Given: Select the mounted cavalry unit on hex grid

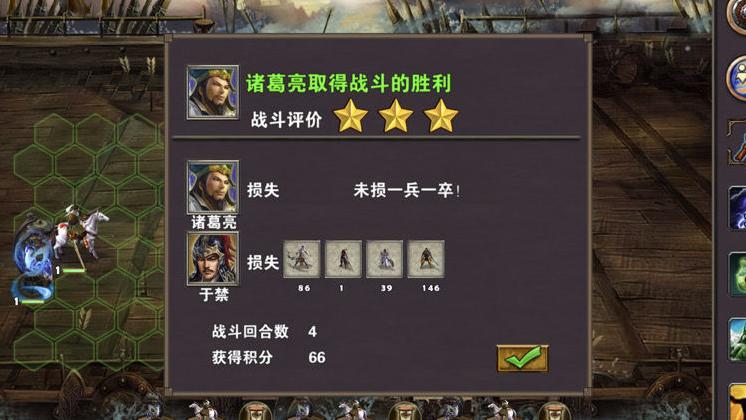Looking at the screenshot, I should coord(81,235).
